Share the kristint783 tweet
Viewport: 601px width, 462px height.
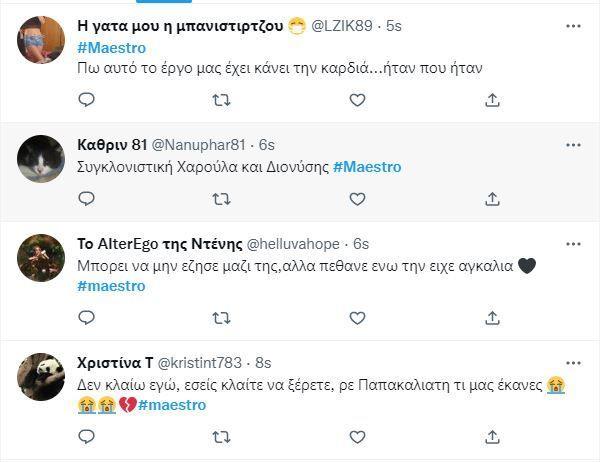[x=492, y=437]
